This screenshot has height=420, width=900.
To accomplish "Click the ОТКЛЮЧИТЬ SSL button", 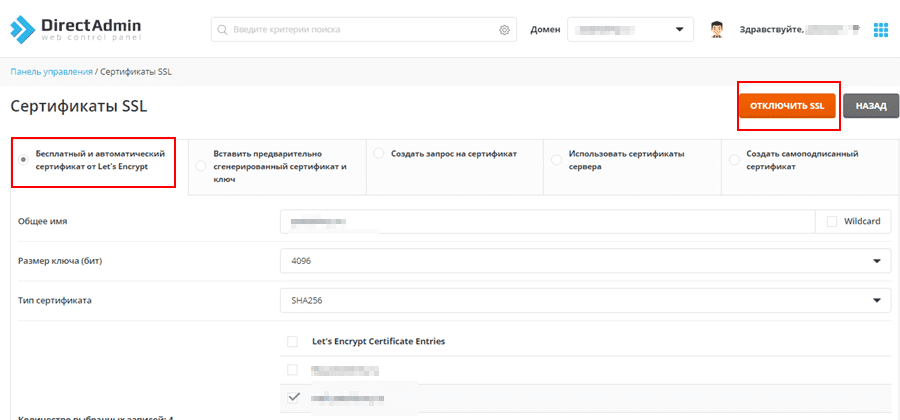I will click(787, 106).
